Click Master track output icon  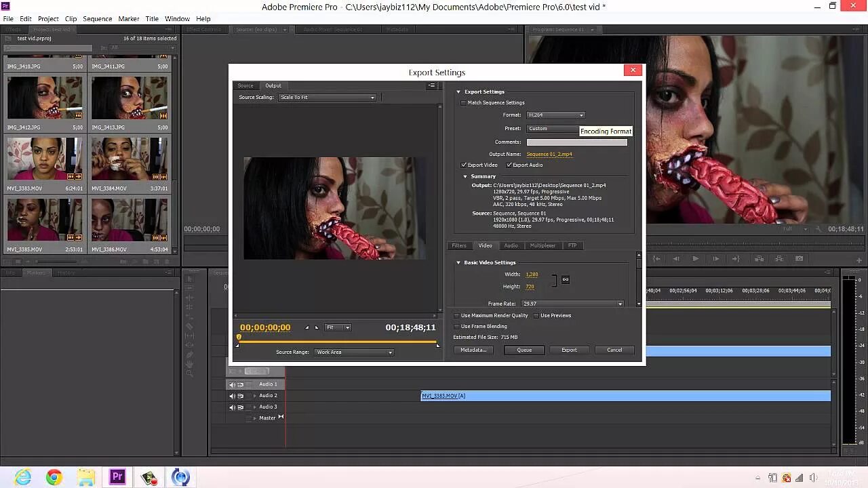pyautogui.click(x=281, y=418)
